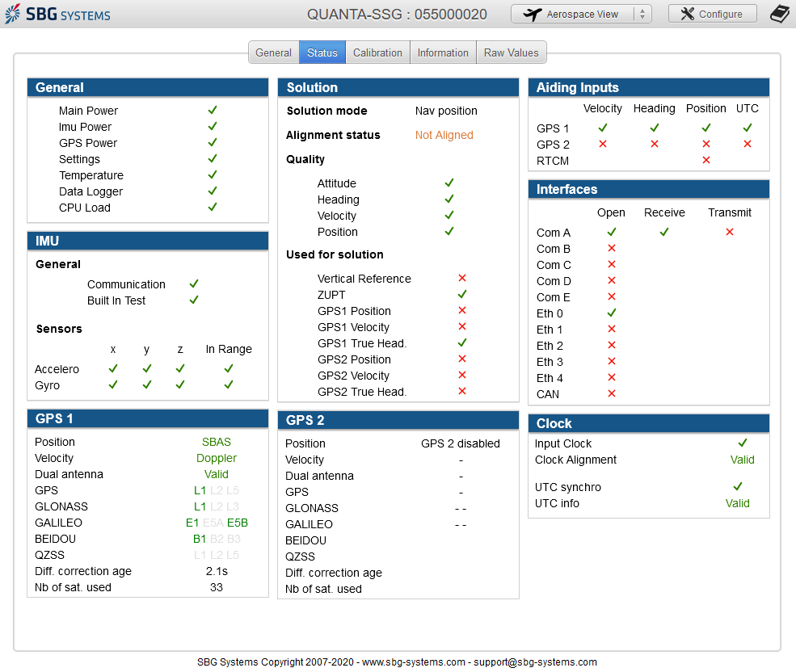Click the ZUPT green check mark

click(462, 294)
